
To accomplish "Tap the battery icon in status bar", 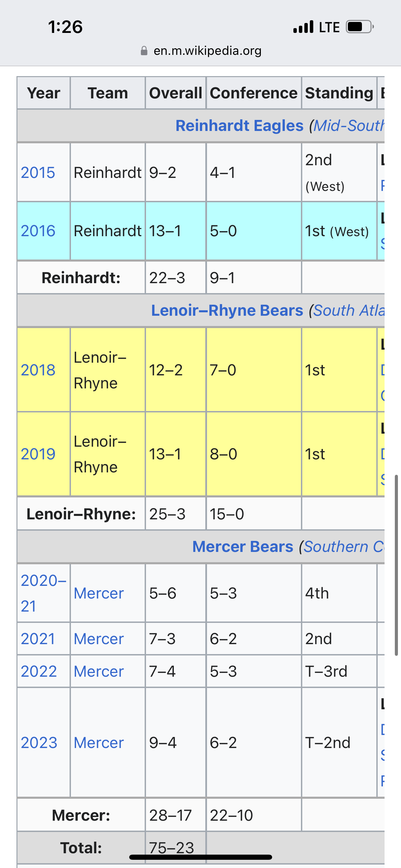I will pyautogui.click(x=360, y=27).
